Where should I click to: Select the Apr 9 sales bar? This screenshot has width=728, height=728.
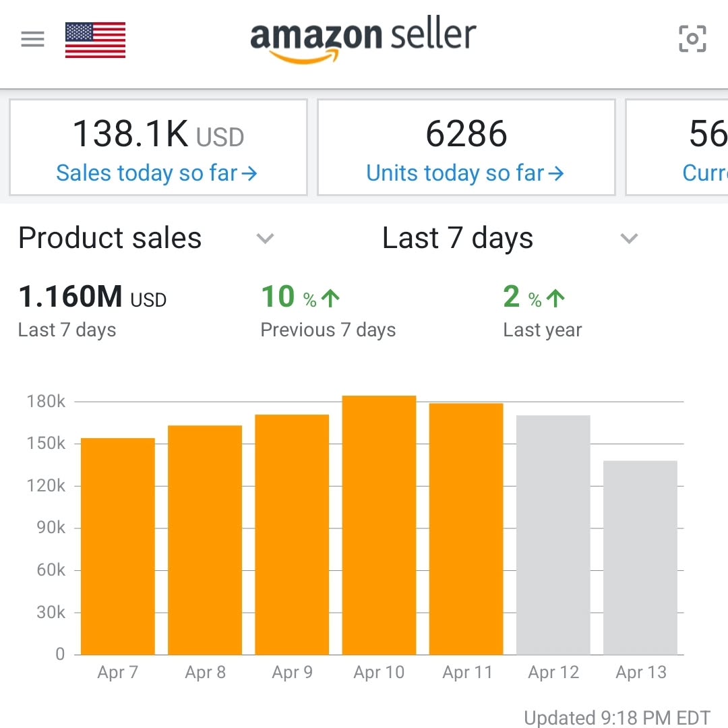click(292, 534)
